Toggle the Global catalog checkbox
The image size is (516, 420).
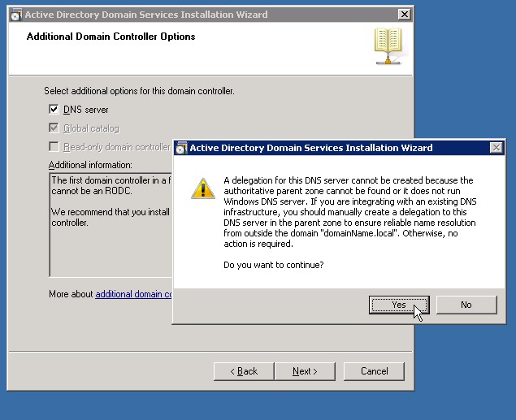click(54, 128)
